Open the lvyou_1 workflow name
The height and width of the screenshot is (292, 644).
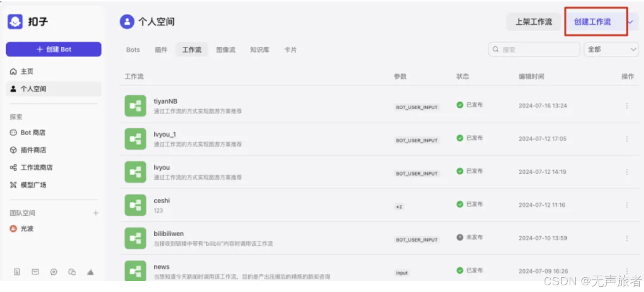pos(165,134)
